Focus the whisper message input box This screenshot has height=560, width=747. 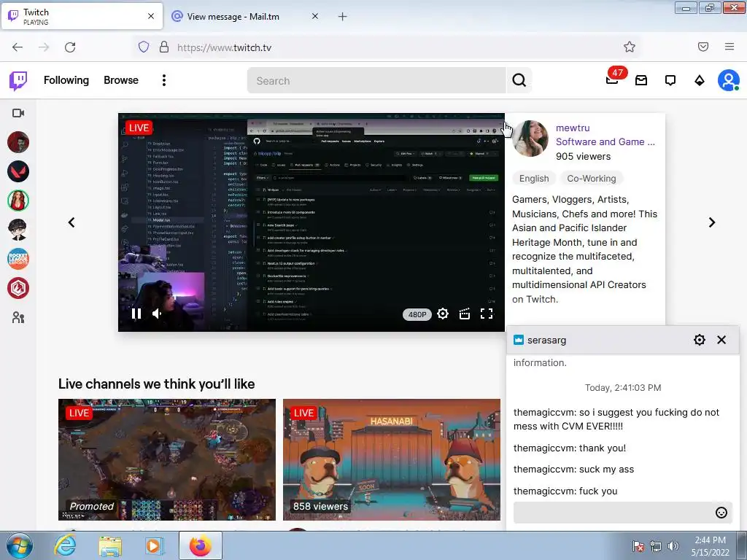coord(613,513)
